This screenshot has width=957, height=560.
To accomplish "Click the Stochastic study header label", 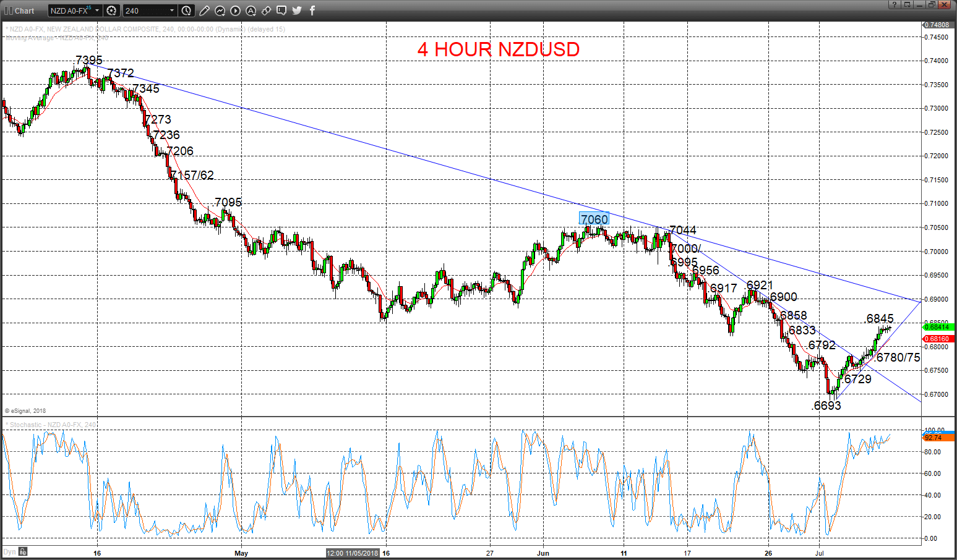I will [51, 425].
